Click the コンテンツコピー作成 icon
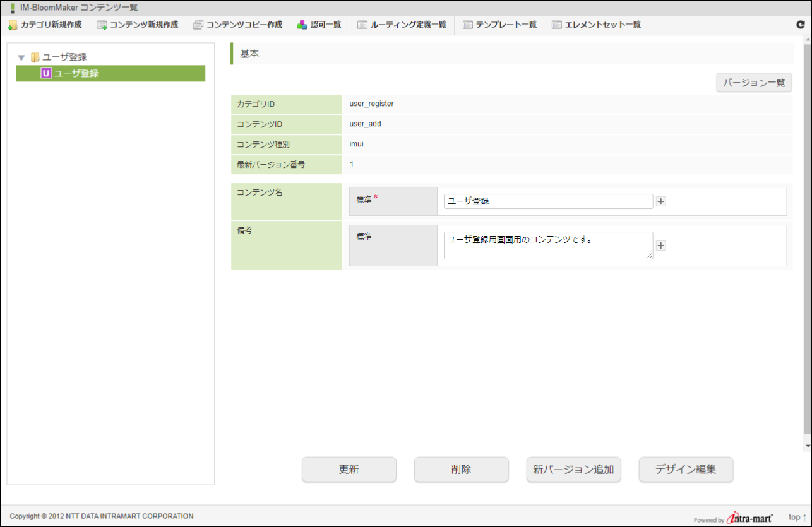Image resolution: width=812 pixels, height=527 pixels. (198, 25)
